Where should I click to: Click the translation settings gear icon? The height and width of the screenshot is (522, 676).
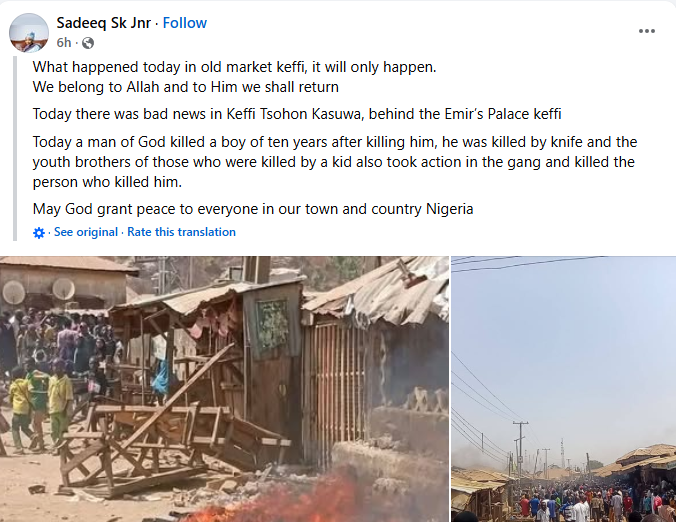click(39, 232)
